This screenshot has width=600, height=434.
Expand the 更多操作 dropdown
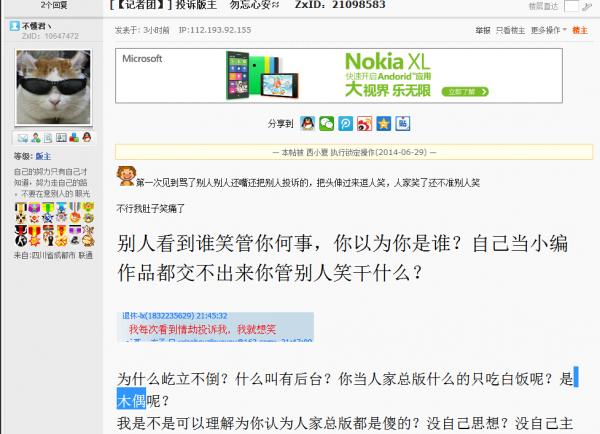coord(548,30)
